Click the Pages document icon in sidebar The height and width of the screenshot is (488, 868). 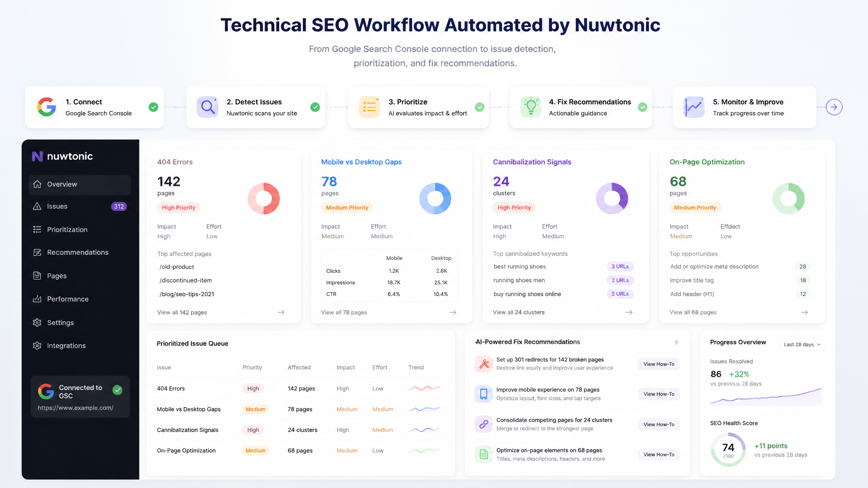click(37, 276)
